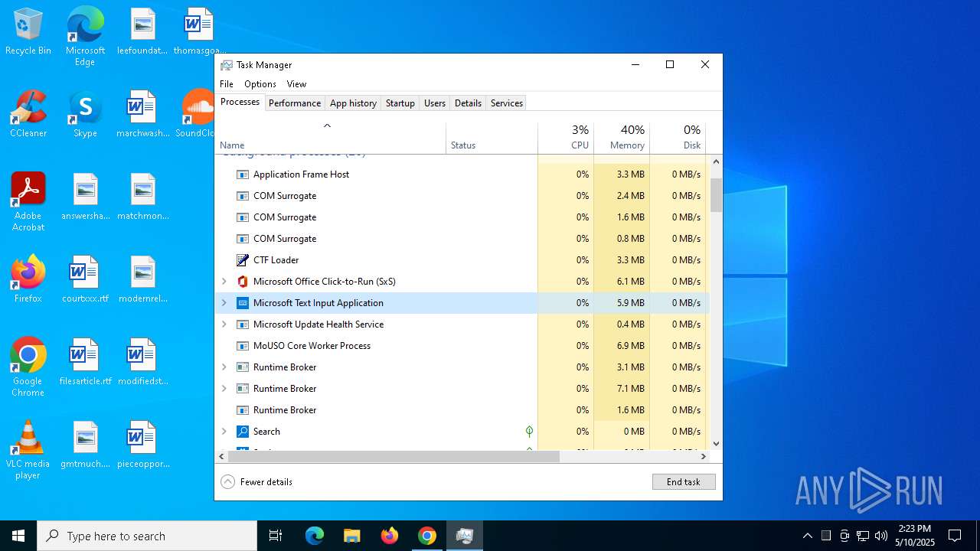The image size is (980, 551).
Task: Click the CTF Loader pen icon
Action: pyautogui.click(x=243, y=260)
